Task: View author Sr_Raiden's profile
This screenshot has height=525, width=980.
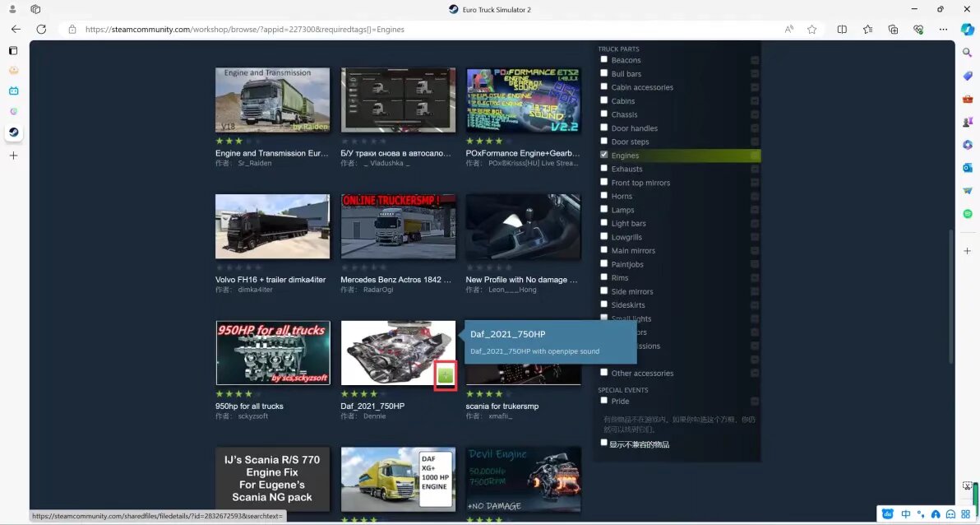Action: [x=255, y=163]
